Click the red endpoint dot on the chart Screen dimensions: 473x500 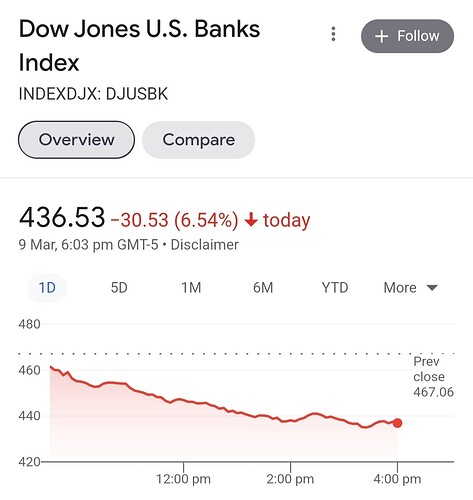397,423
